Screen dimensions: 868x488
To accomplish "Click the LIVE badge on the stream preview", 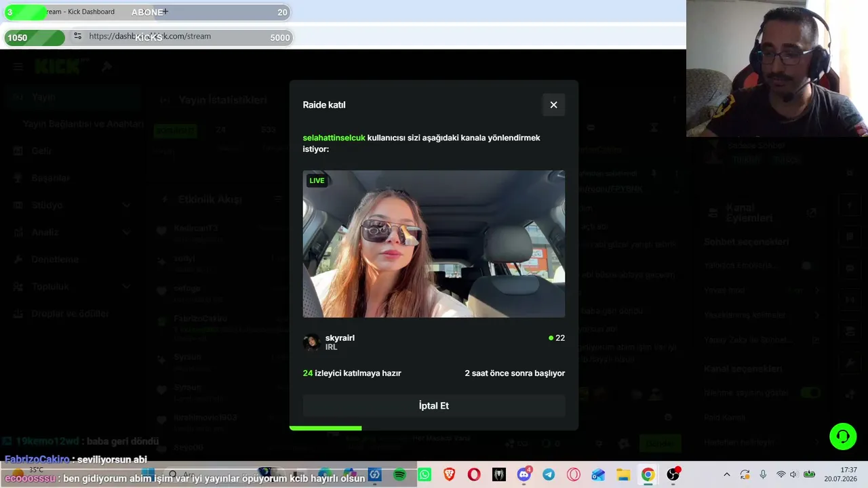I will [x=317, y=180].
